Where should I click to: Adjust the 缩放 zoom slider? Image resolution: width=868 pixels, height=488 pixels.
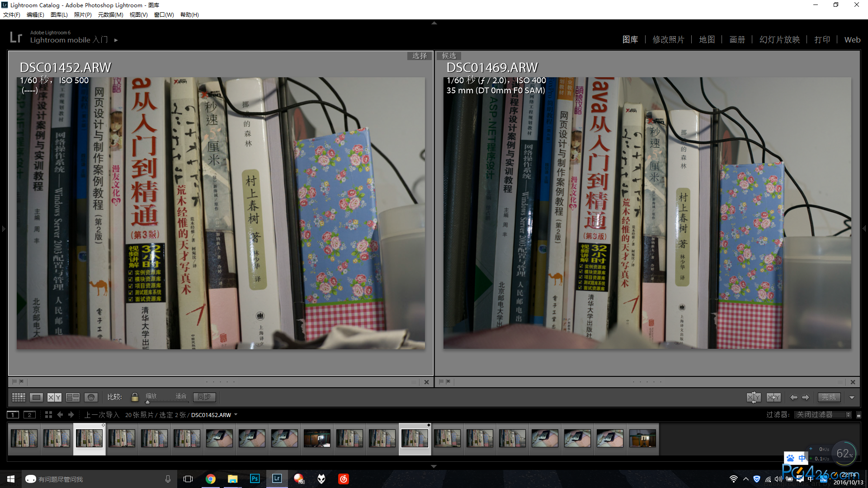(x=166, y=402)
